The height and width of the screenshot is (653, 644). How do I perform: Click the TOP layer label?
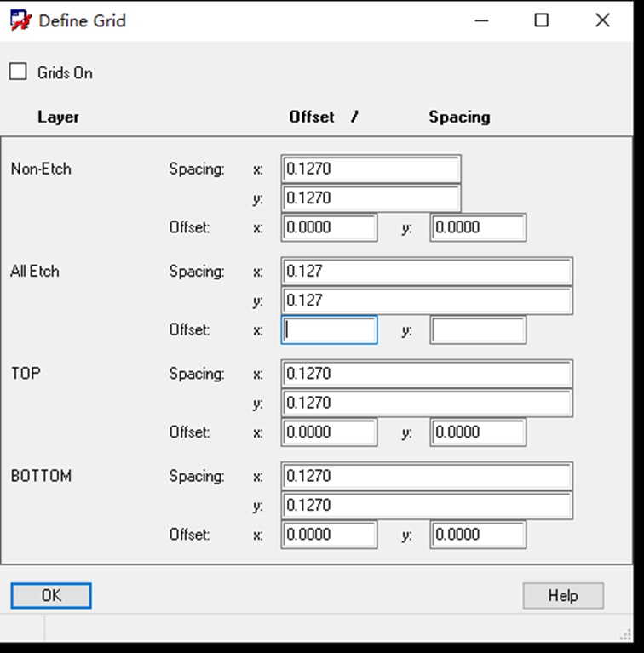(26, 374)
